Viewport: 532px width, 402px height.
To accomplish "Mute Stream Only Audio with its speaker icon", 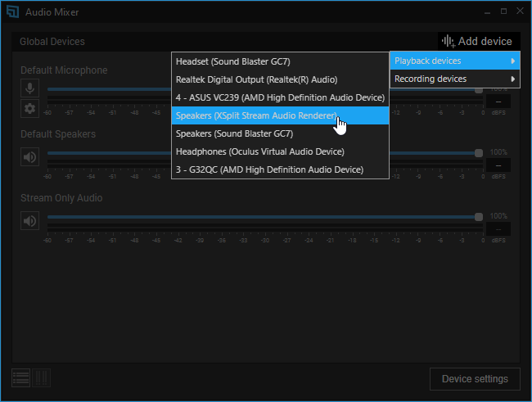I will click(29, 221).
